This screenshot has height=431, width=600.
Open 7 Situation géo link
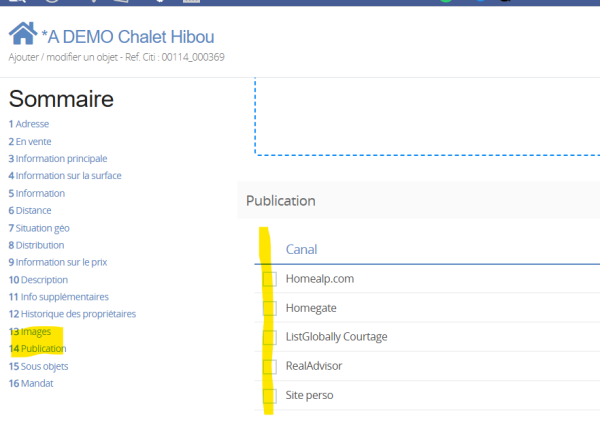[x=39, y=228]
